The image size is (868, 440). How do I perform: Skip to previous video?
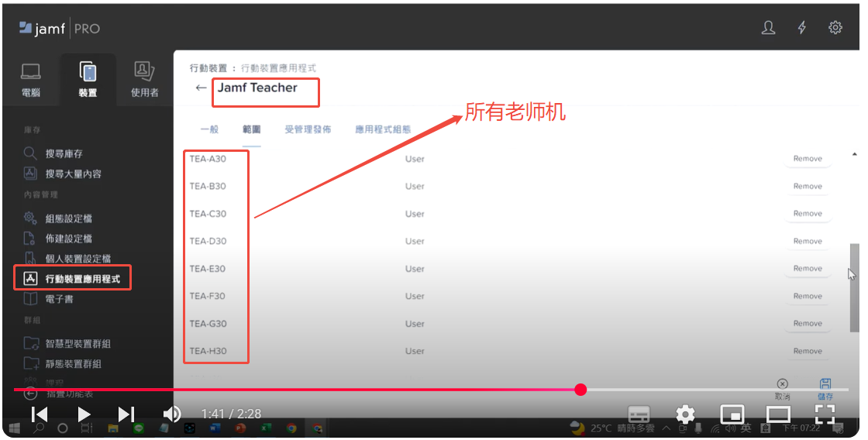[x=40, y=414]
